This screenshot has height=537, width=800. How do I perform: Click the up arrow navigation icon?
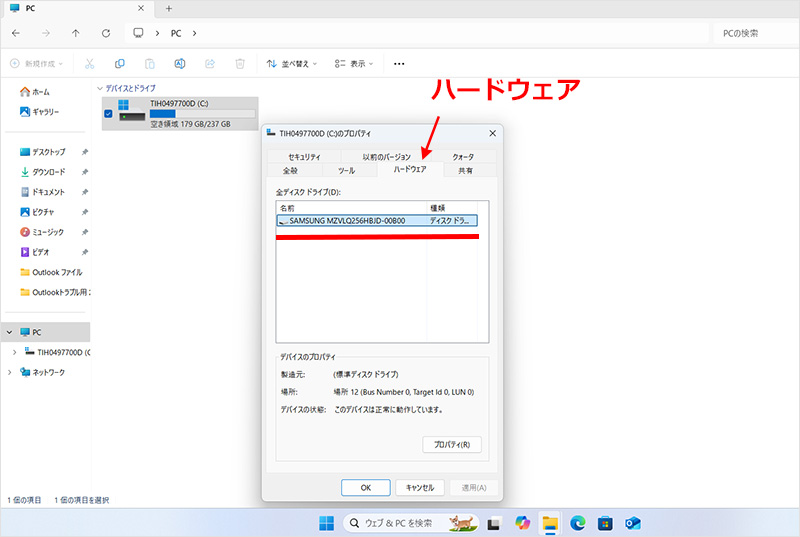(76, 33)
